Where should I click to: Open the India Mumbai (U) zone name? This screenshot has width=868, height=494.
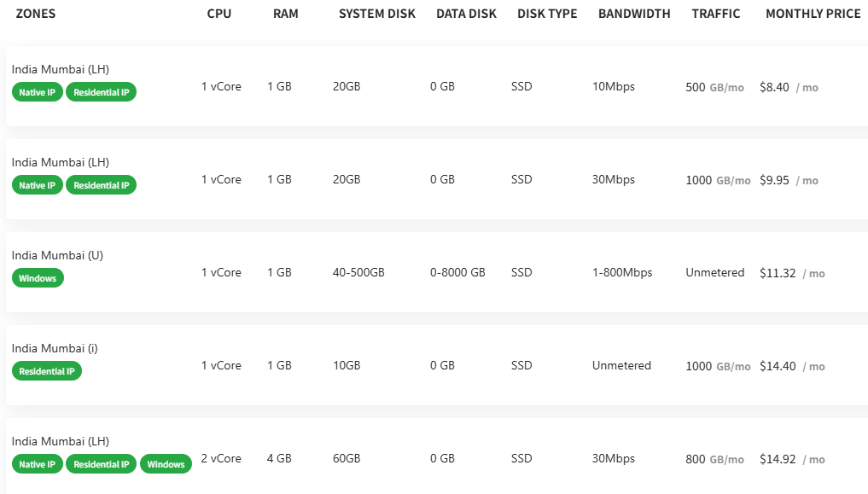[x=57, y=255]
